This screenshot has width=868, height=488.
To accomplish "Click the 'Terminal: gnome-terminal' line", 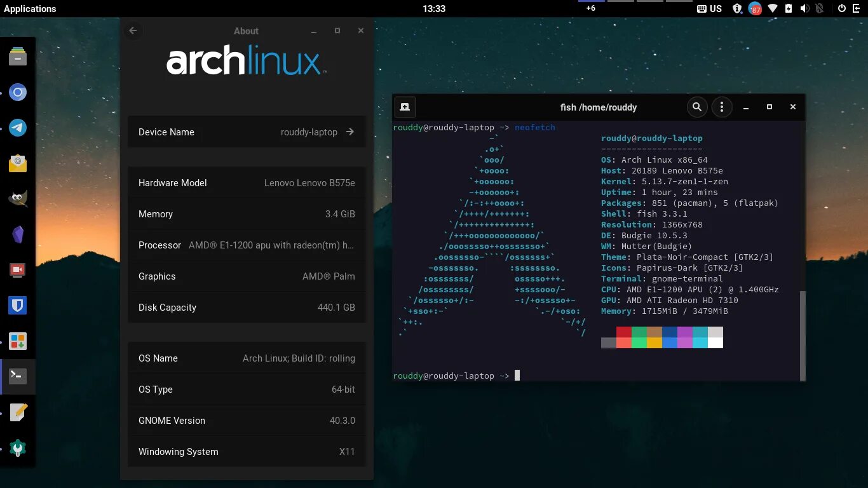I will pos(662,278).
